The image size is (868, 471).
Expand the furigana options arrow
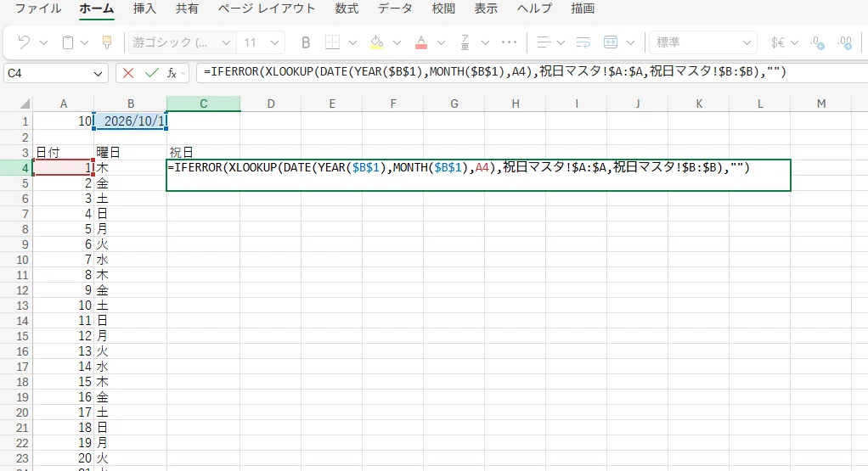click(x=486, y=42)
